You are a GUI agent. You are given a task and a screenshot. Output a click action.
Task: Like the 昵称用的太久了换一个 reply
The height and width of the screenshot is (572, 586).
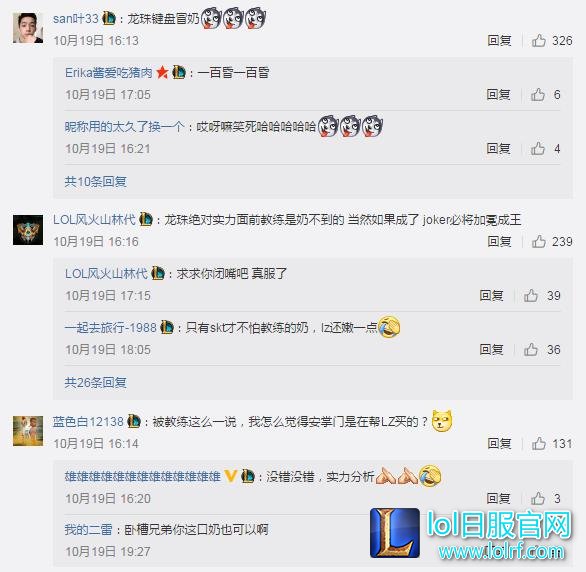point(538,149)
